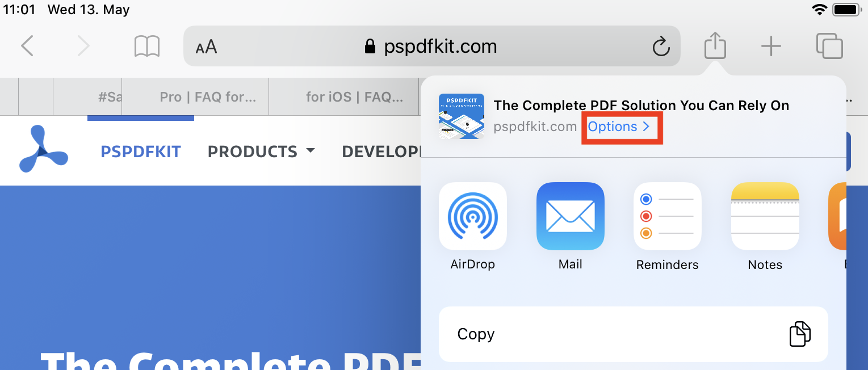Switch to the "Pro | FAQ for..." tab
868x370 pixels.
(207, 97)
